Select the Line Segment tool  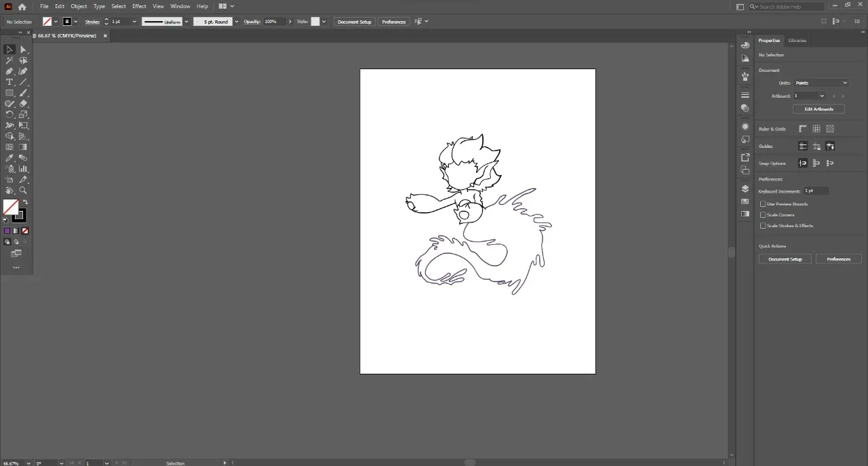(x=23, y=82)
